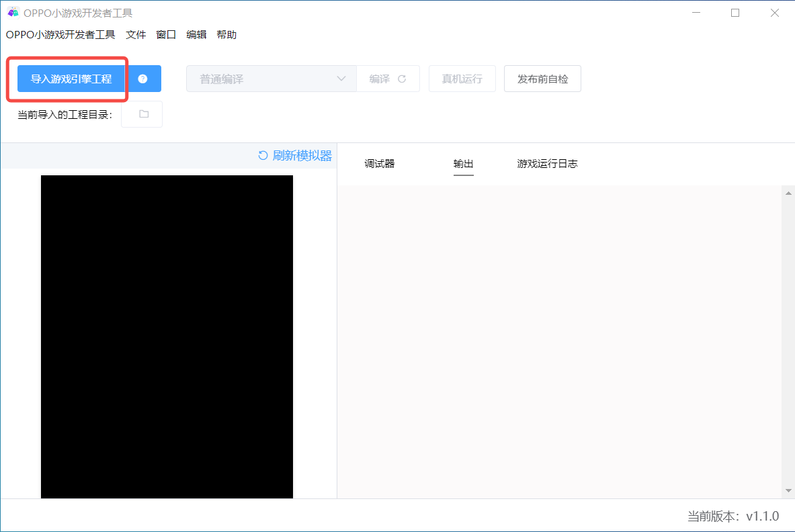Select the 输出 tab
The height and width of the screenshot is (532, 795).
pyautogui.click(x=464, y=163)
